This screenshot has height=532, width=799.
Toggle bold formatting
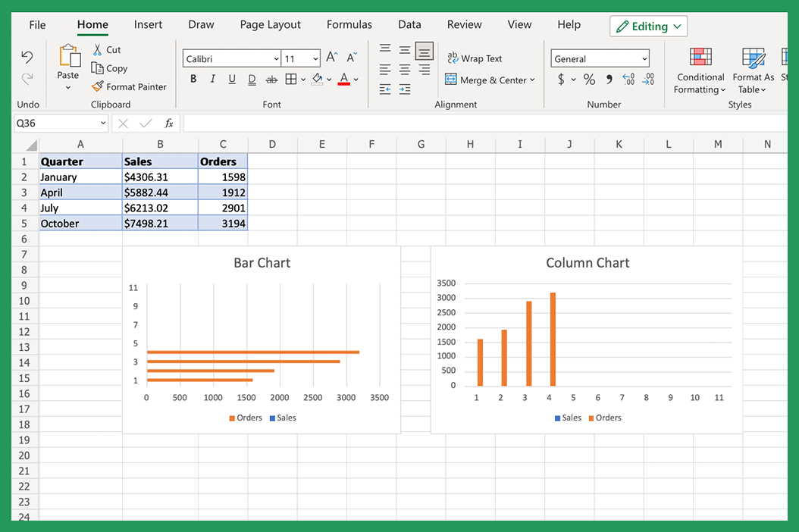tap(193, 79)
